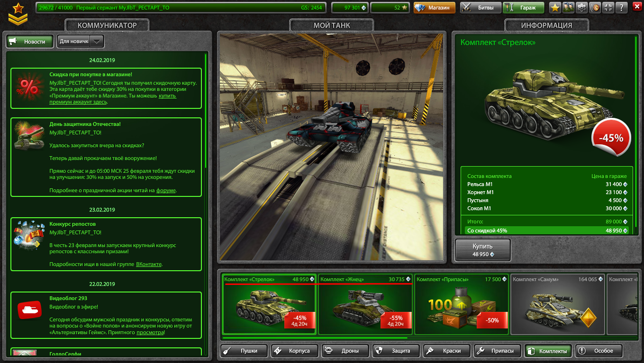This screenshot has height=363, width=644.
Task: Click the Видеоблог 293 headline
Action: pos(68,298)
